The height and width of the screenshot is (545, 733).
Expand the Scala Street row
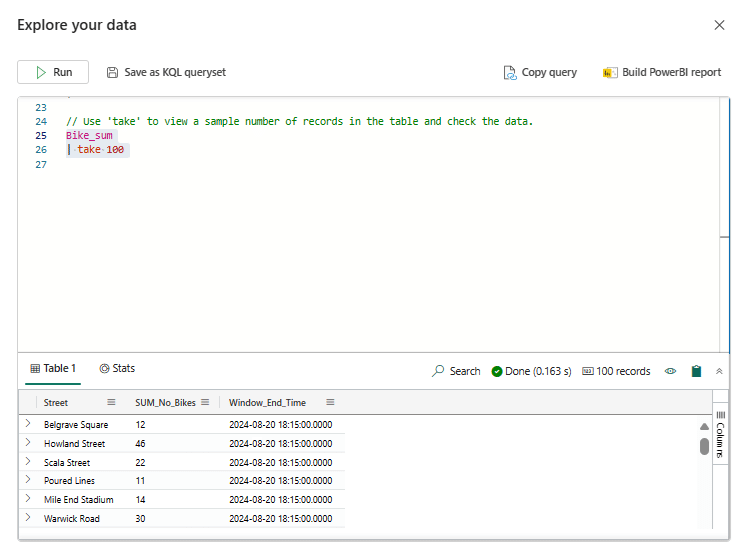28,461
